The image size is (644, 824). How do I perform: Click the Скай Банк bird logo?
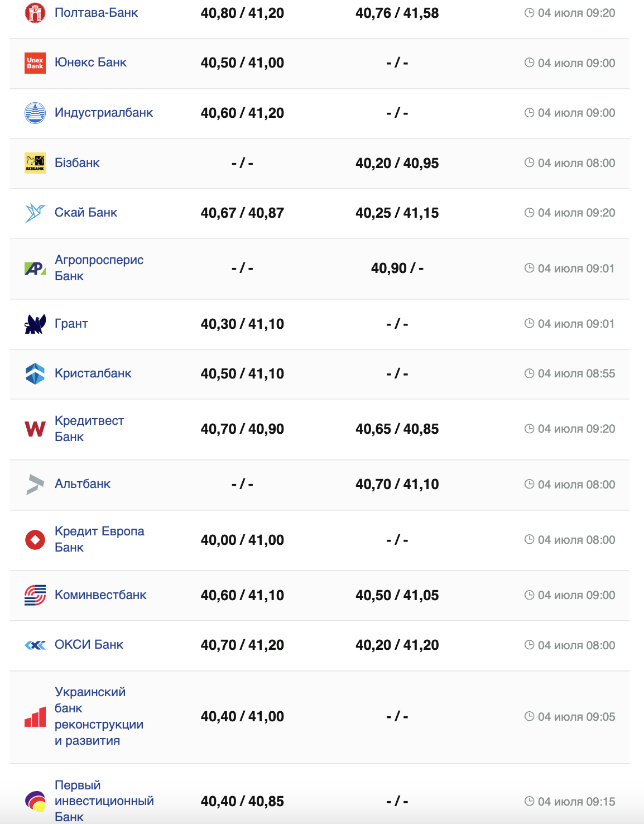click(35, 213)
